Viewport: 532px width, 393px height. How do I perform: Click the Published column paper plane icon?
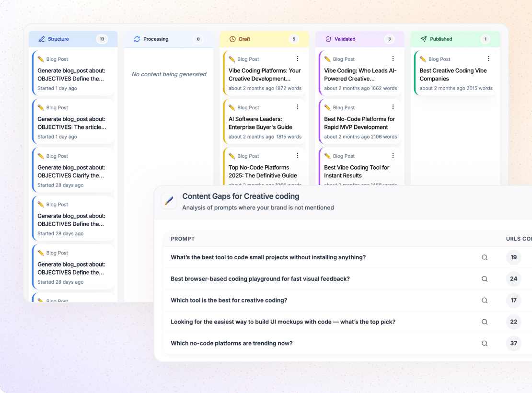(x=424, y=39)
